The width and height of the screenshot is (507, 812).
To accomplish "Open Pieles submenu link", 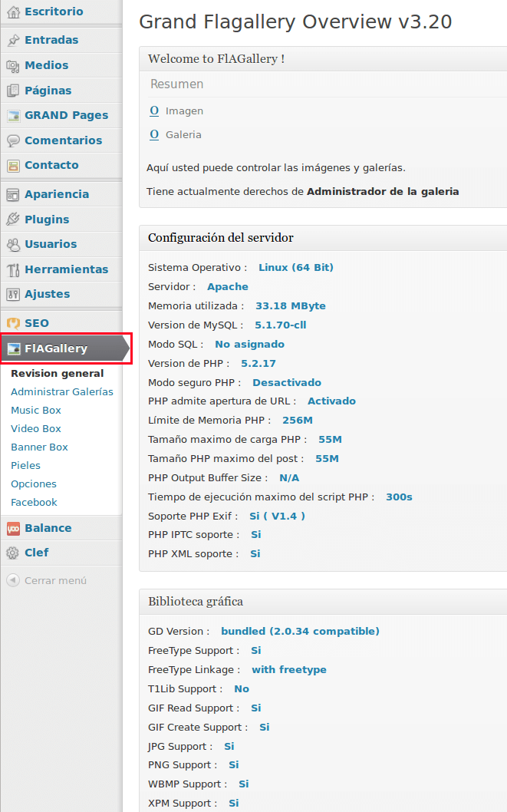I will [26, 466].
